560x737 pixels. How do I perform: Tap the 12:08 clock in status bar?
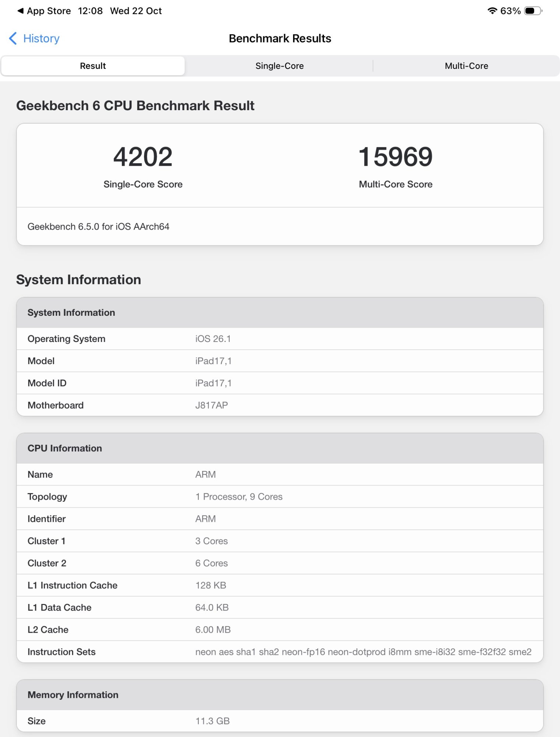pos(90,11)
